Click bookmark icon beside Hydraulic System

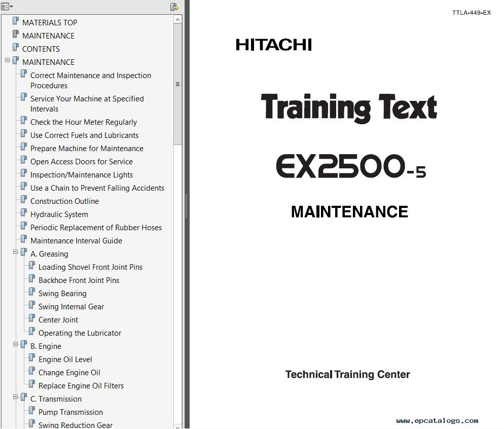click(24, 213)
